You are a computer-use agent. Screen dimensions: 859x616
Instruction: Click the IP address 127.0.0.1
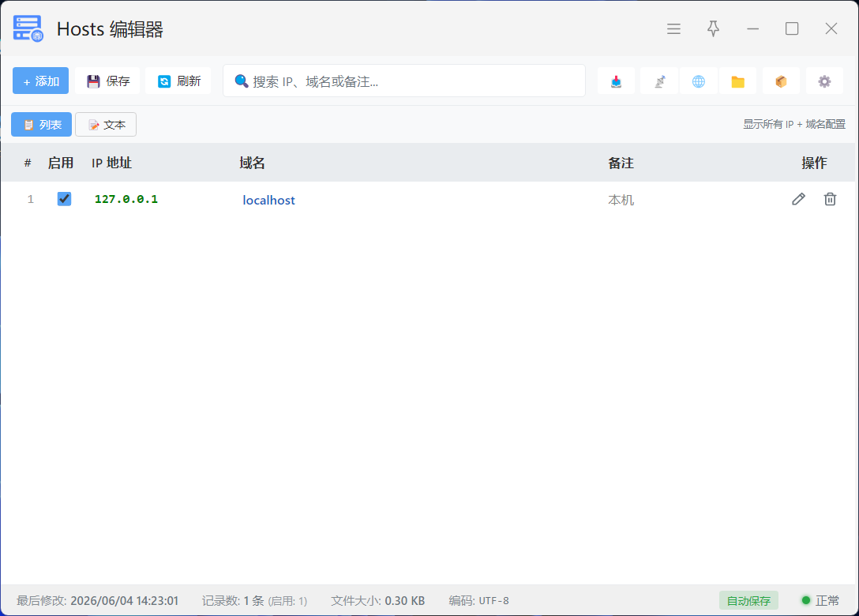(126, 199)
